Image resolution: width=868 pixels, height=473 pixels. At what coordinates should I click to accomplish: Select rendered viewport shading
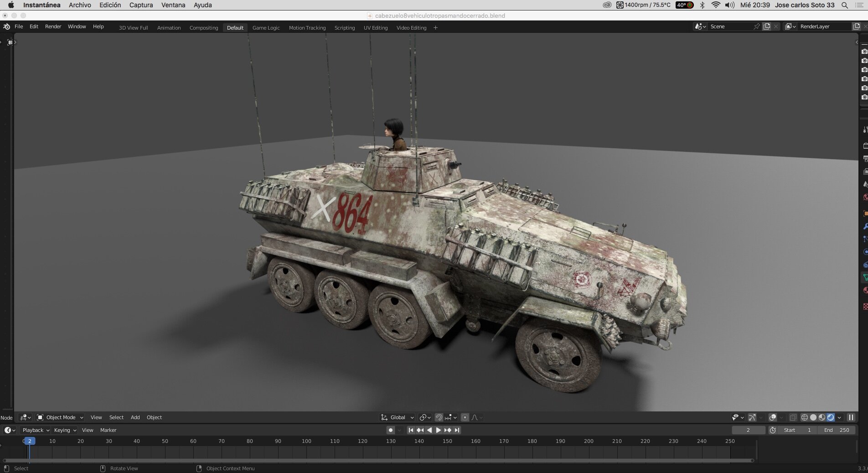click(x=831, y=417)
